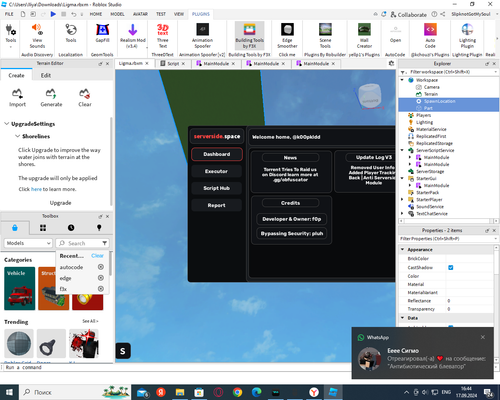Open the Edge Smoother plugin

[287, 36]
